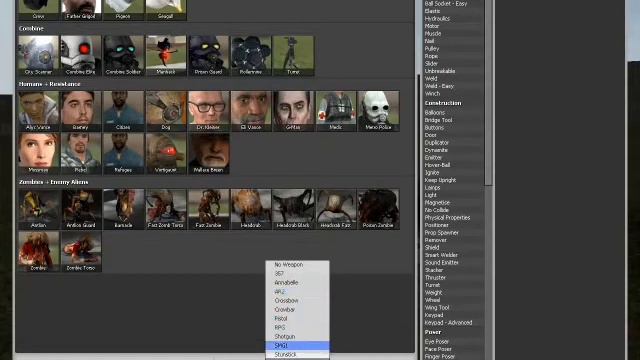
Task: Spawn the Barnacle NPC
Action: (123, 209)
